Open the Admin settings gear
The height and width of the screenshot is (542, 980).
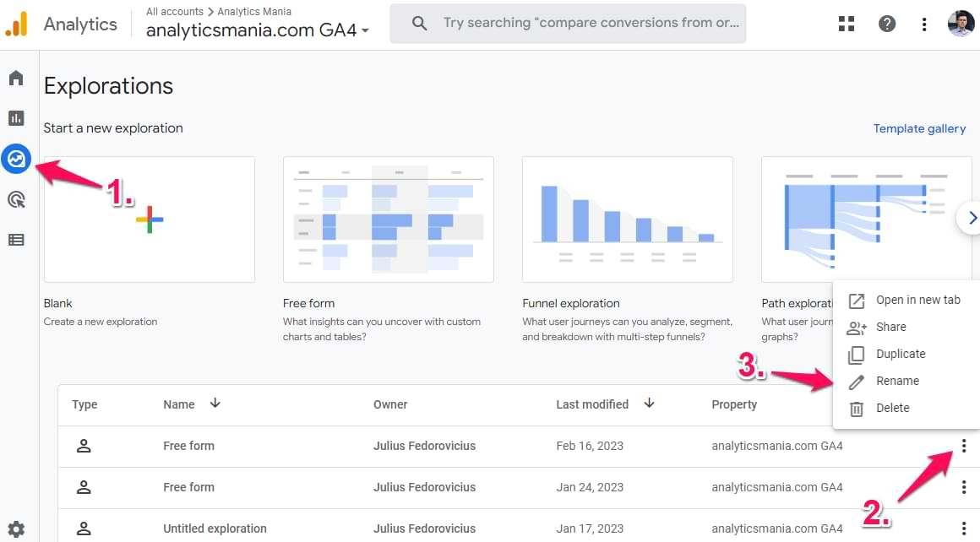click(x=16, y=529)
